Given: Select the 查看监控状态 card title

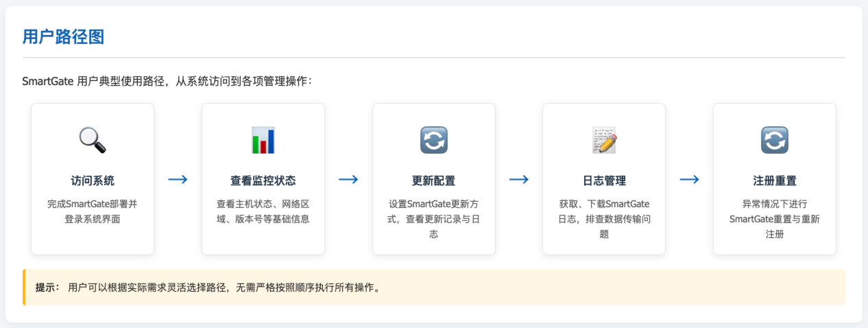Looking at the screenshot, I should [263, 181].
